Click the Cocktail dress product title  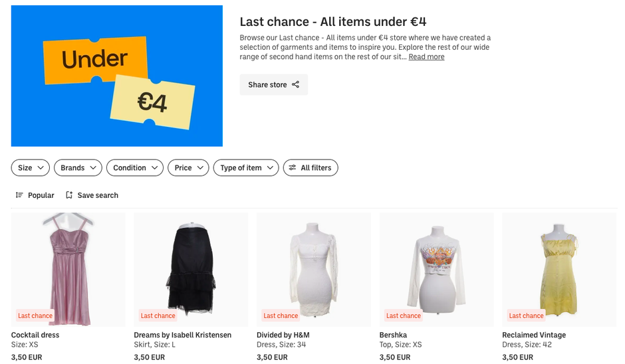[35, 335]
